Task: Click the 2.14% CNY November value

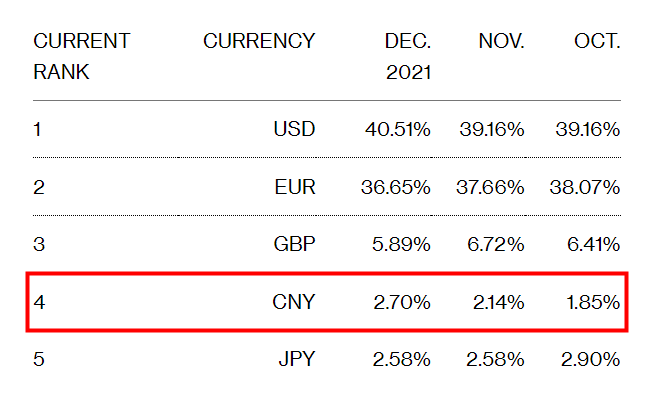Action: pyautogui.click(x=498, y=302)
